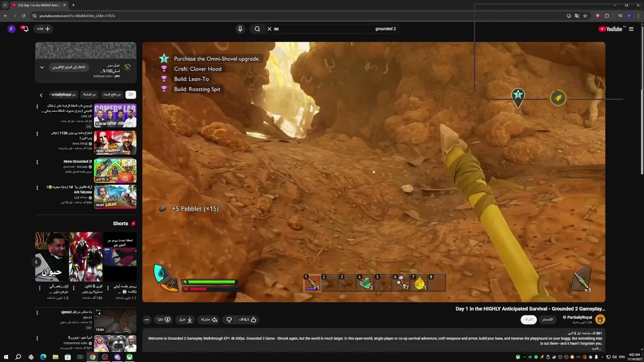Select the filter chip next to All

point(112,95)
